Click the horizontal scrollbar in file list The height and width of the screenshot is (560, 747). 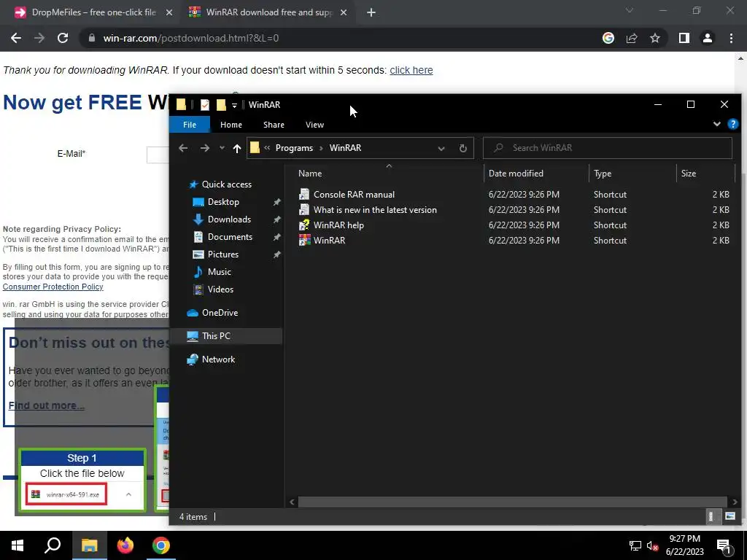click(x=512, y=502)
